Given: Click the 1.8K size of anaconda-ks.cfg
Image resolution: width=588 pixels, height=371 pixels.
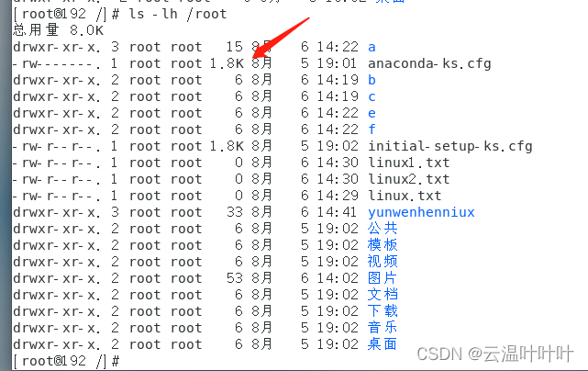Looking at the screenshot, I should click(227, 63).
